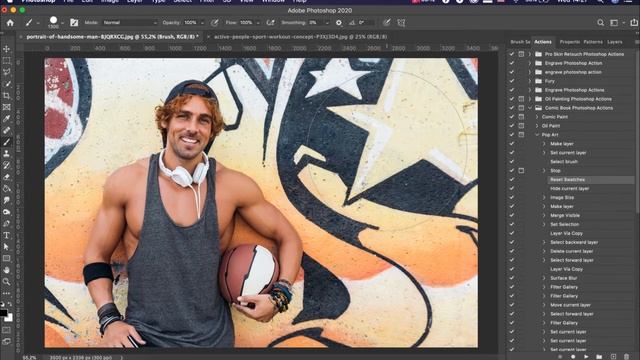Expand the Comic Paint action
Viewport: 640px width, 360px height.
[537, 117]
